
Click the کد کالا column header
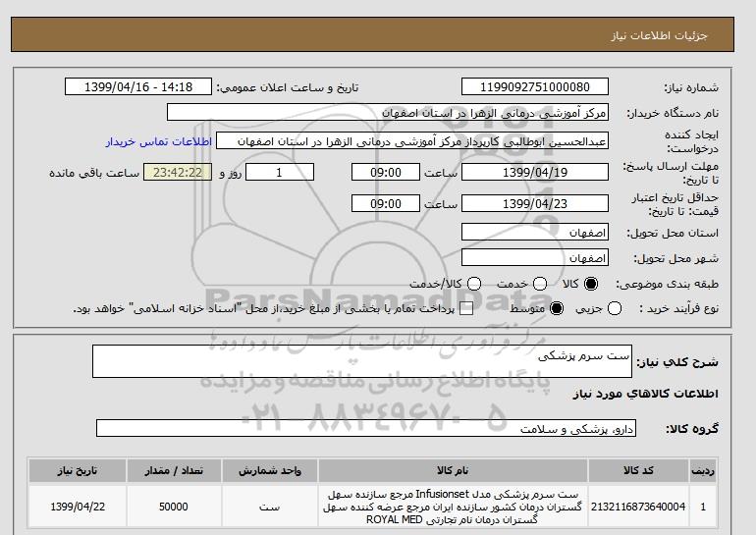(x=638, y=470)
